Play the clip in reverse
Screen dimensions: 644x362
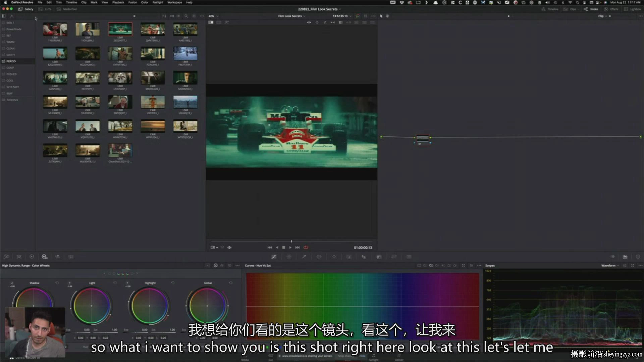pos(277,247)
